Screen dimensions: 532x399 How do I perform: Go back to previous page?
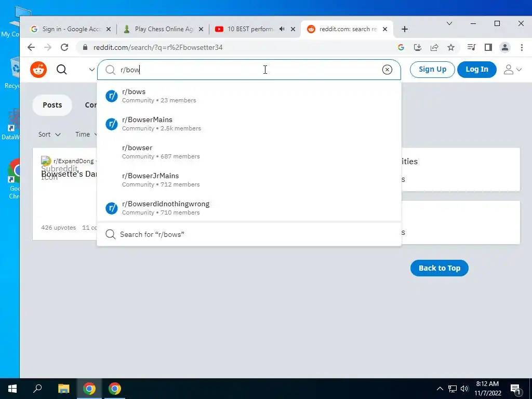coord(31,47)
